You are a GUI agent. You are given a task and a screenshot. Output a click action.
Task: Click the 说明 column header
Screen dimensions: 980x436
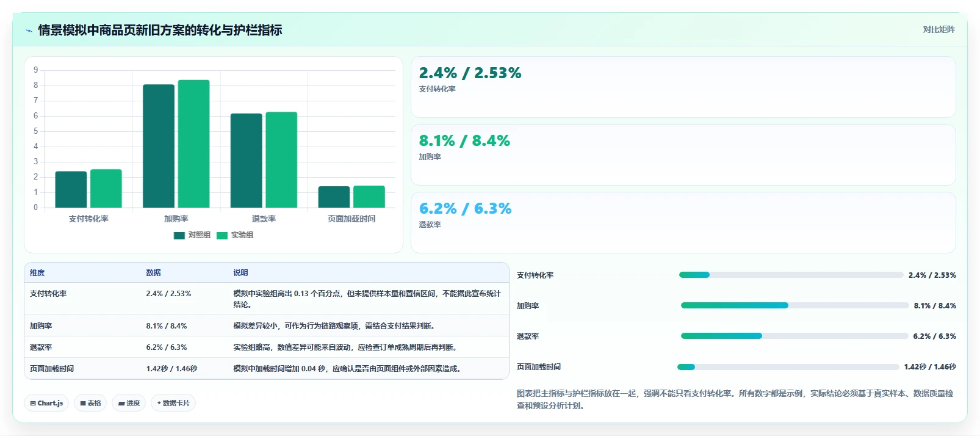coord(240,273)
